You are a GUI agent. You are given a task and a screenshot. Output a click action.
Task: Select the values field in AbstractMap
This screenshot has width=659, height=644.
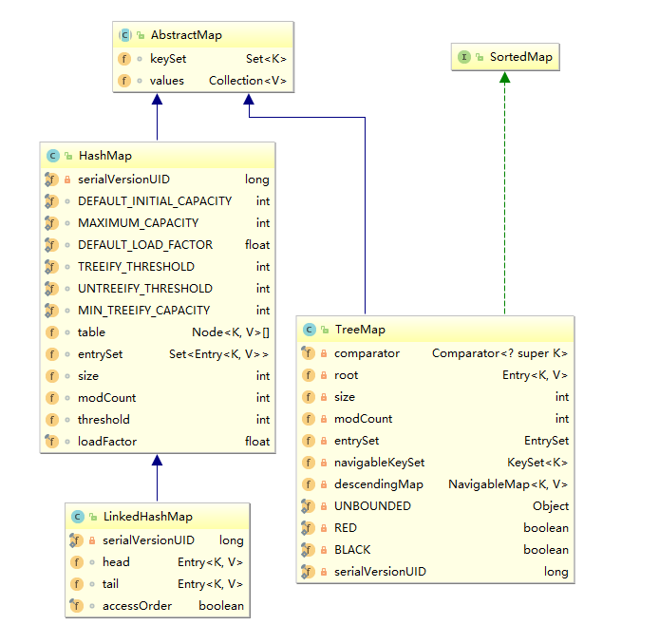coord(167,81)
